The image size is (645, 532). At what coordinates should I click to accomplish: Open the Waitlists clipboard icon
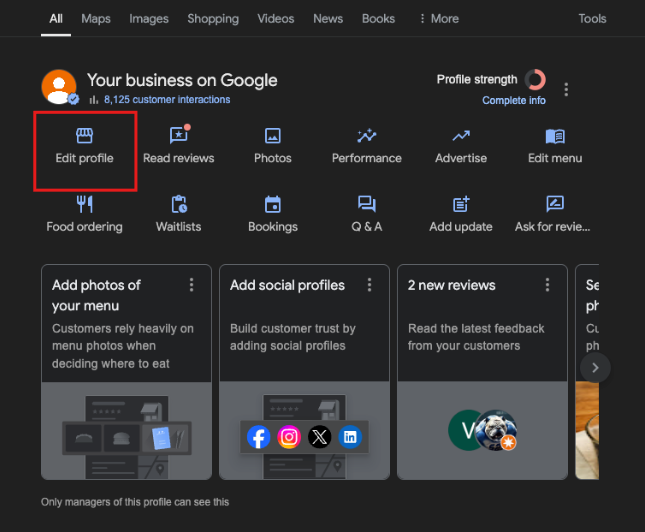pos(179,204)
